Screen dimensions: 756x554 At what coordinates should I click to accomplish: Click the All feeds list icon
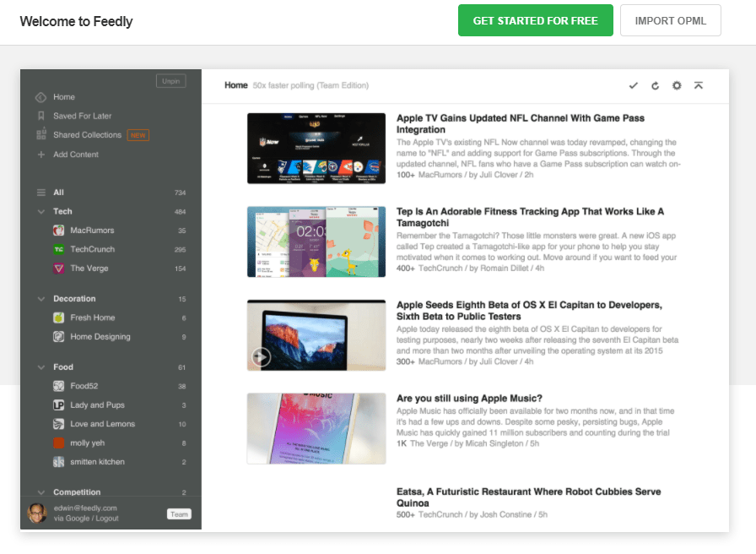pyautogui.click(x=41, y=193)
